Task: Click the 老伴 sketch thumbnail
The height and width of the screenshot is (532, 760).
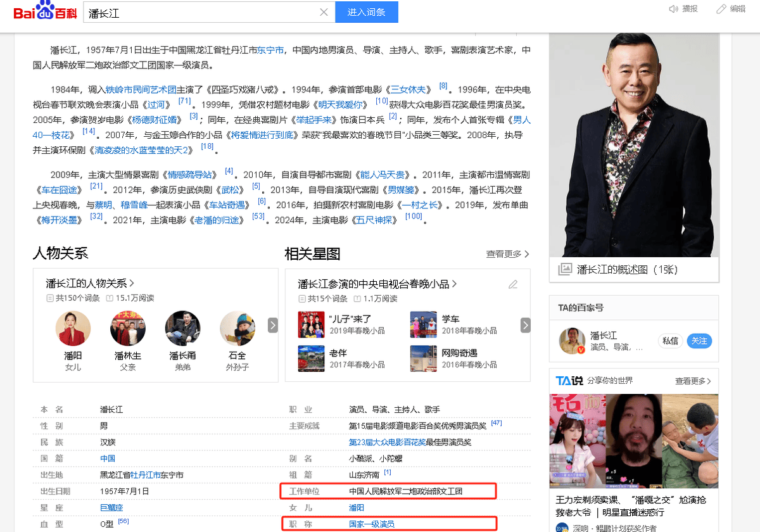Action: point(311,358)
